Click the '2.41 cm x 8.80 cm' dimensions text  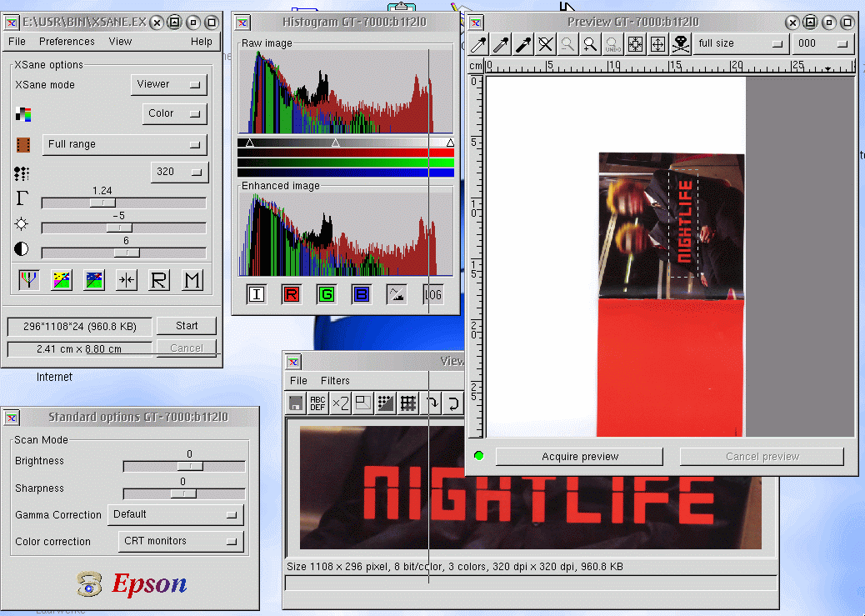click(79, 349)
